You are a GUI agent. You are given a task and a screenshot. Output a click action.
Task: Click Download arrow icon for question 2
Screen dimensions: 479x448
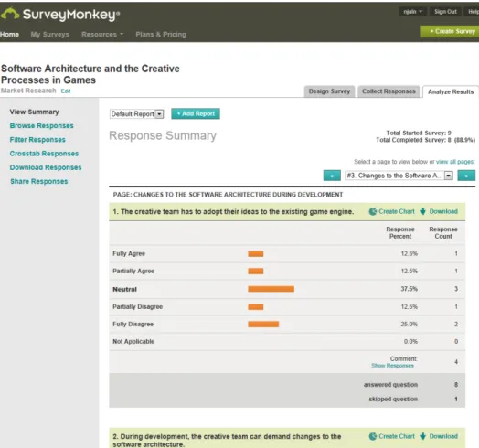coord(423,436)
